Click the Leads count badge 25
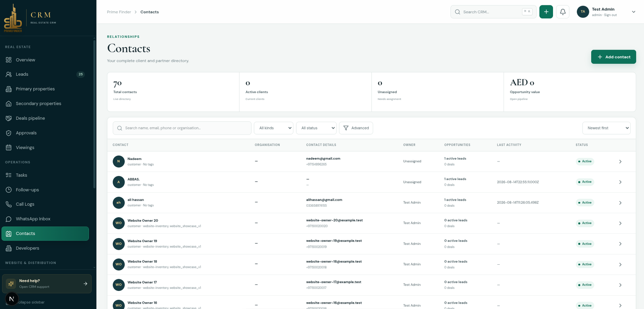Viewport: 644px width, 309px height. tap(80, 74)
